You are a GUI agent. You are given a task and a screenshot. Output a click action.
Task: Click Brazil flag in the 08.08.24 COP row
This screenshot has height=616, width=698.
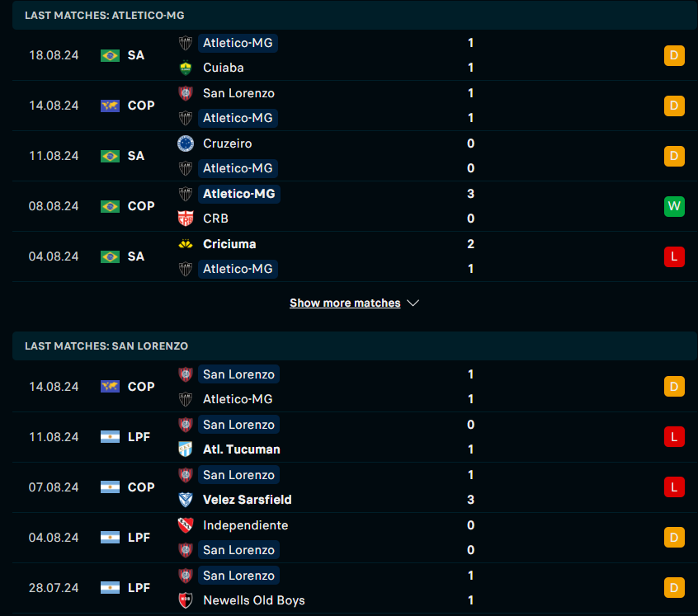pos(110,206)
